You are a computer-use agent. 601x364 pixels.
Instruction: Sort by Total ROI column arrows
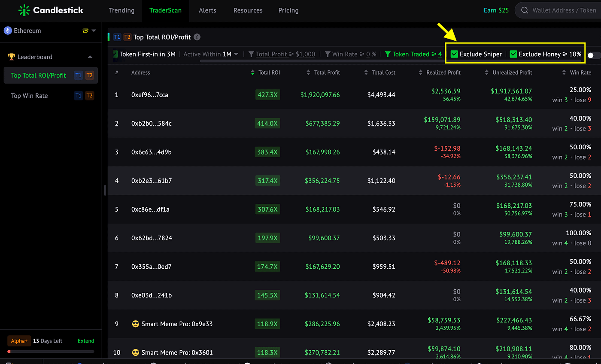pos(252,73)
